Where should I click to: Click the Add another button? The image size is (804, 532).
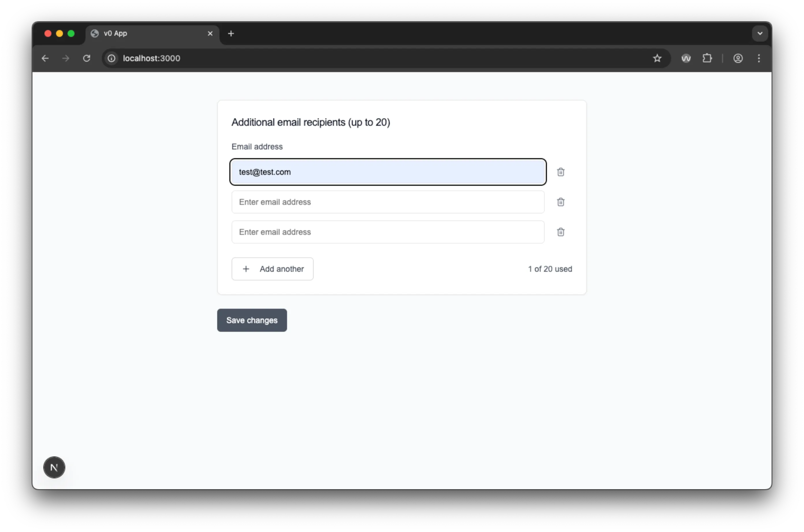coord(272,269)
